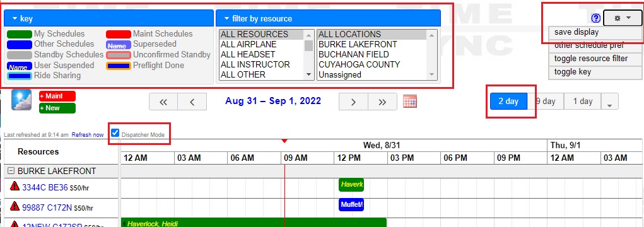
Task: Collapse the filter by resource panel
Action: click(x=328, y=18)
